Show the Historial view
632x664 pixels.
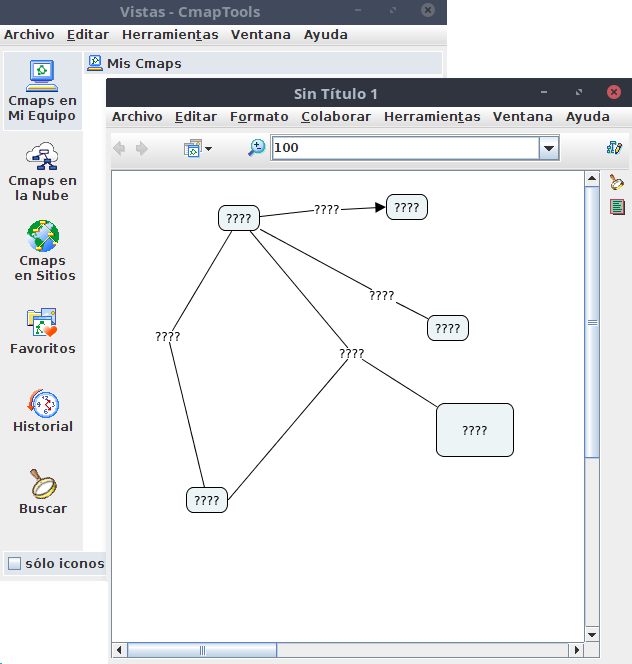click(42, 411)
